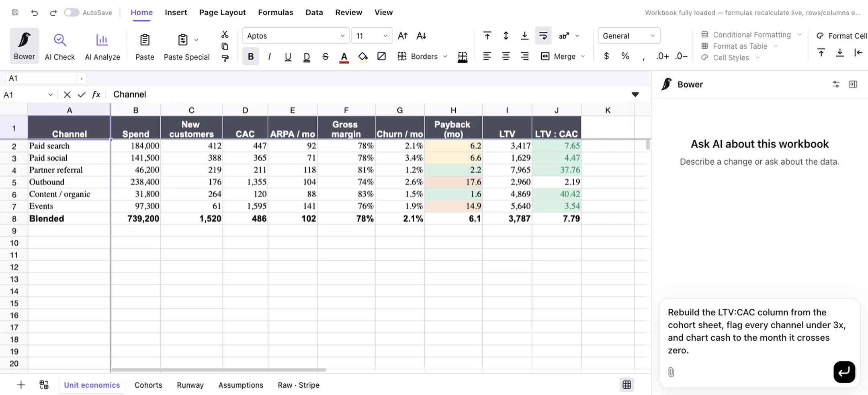The image size is (868, 395).
Task: Open the General number format dropdown
Action: (x=629, y=36)
